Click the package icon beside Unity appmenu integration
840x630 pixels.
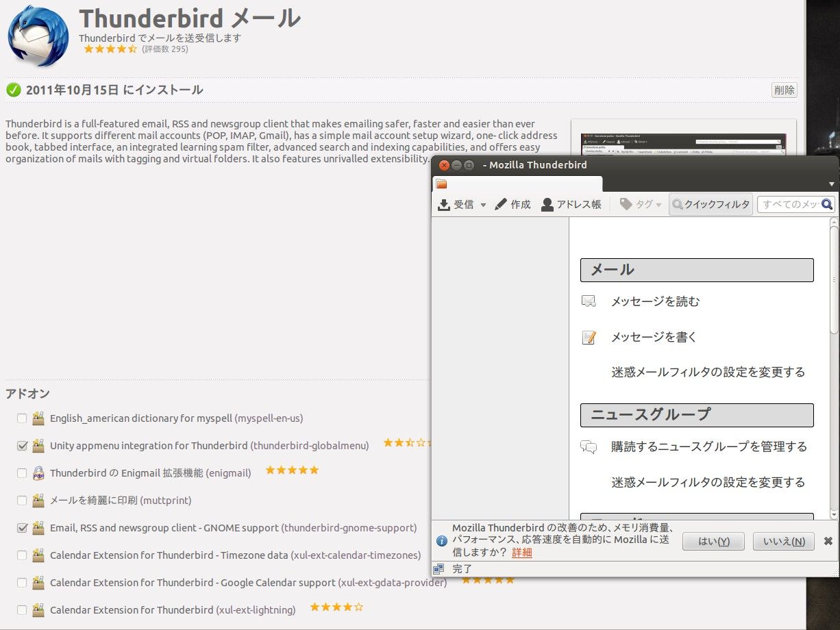coord(38,445)
